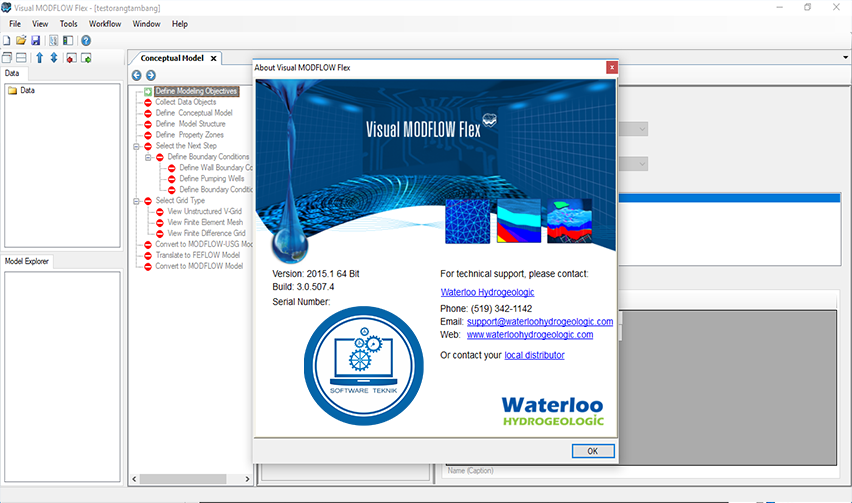Collapse the Select Grid Type node

tap(136, 201)
